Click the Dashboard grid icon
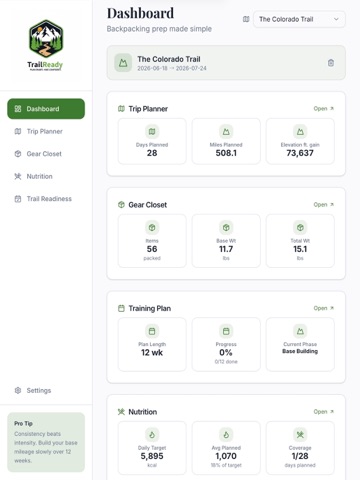Viewport: 360px width, 480px height. coord(18,109)
